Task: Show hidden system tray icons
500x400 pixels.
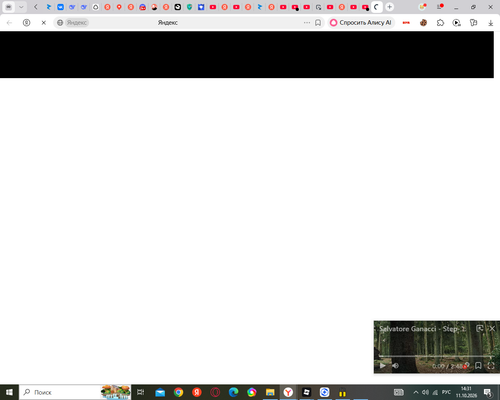Action: coord(416,392)
